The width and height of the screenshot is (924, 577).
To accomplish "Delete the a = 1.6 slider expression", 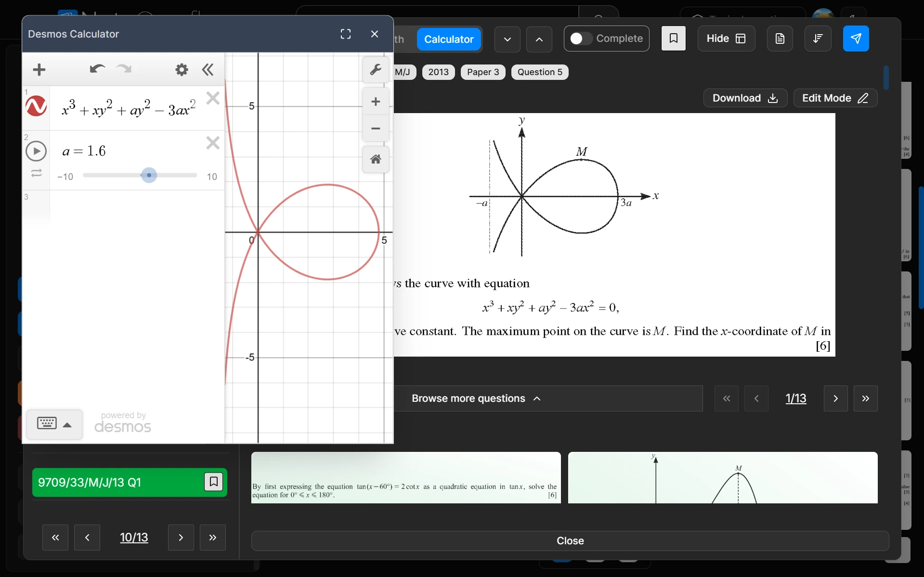I will pyautogui.click(x=213, y=143).
